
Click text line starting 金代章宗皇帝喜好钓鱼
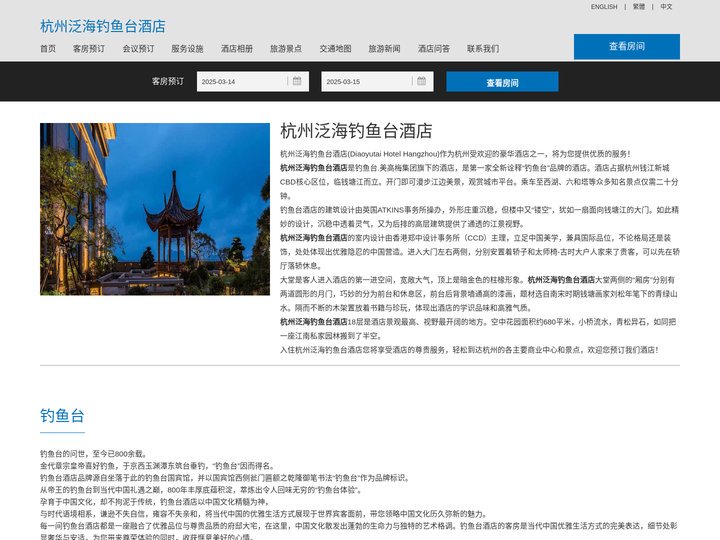click(158, 466)
